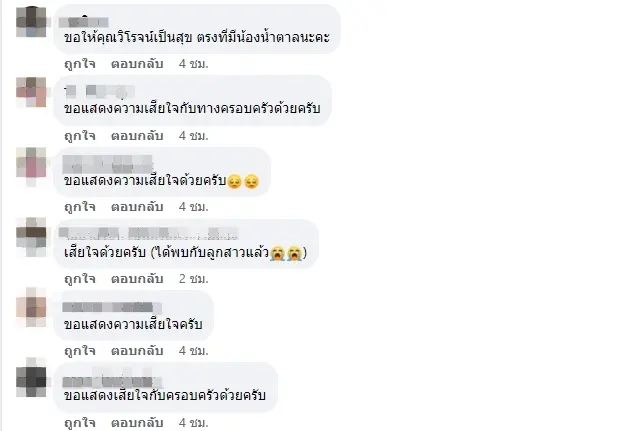Click ถูกใจ under the last comment
This screenshot has height=431, width=638.
(80, 423)
